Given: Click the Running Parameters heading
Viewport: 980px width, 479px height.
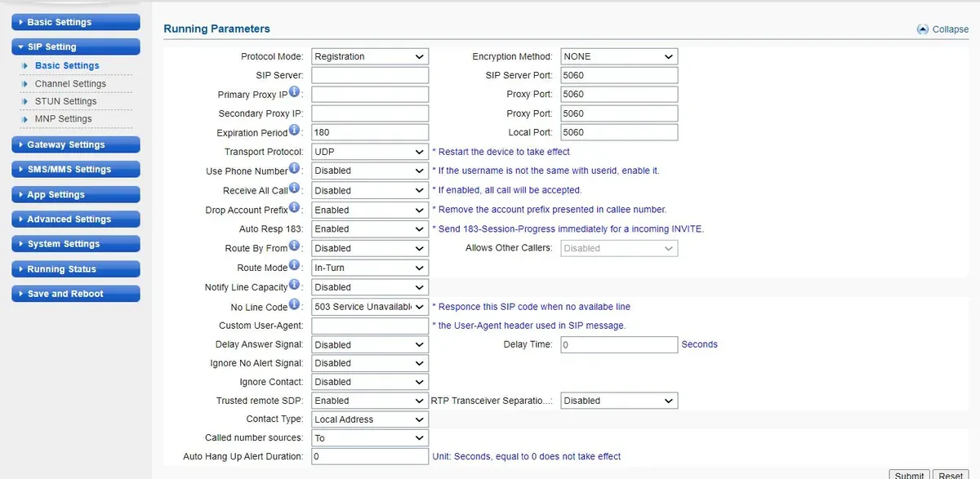Looking at the screenshot, I should tap(216, 29).
